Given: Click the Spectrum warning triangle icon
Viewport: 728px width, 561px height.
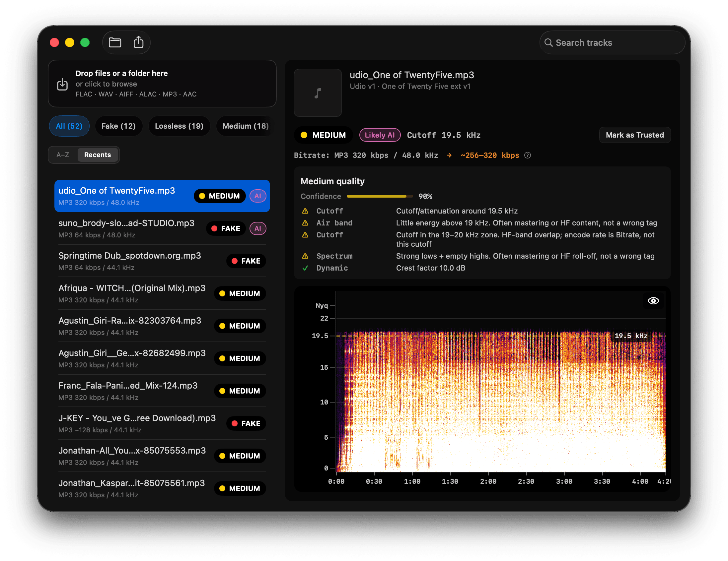Looking at the screenshot, I should click(x=305, y=256).
